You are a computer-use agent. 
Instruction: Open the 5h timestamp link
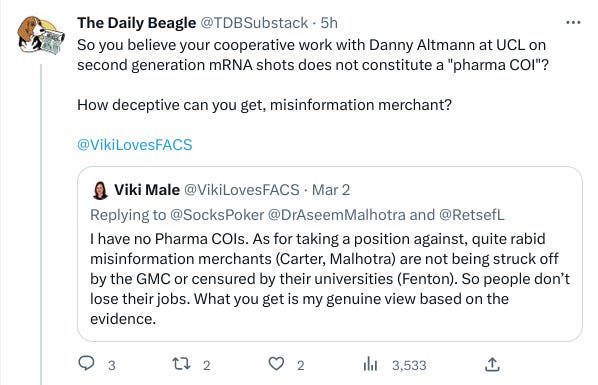coord(329,23)
